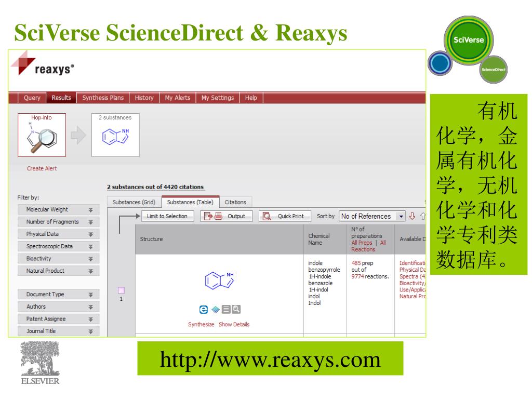This screenshot has width=532, height=399.
Task: Open Synthesis Plans tab
Action: click(x=103, y=98)
